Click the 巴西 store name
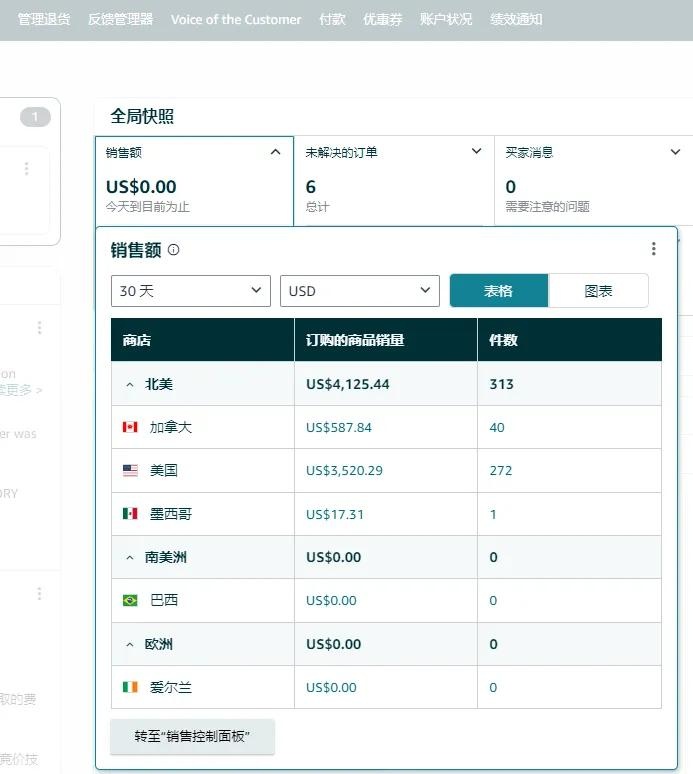This screenshot has width=693, height=774. 164,600
